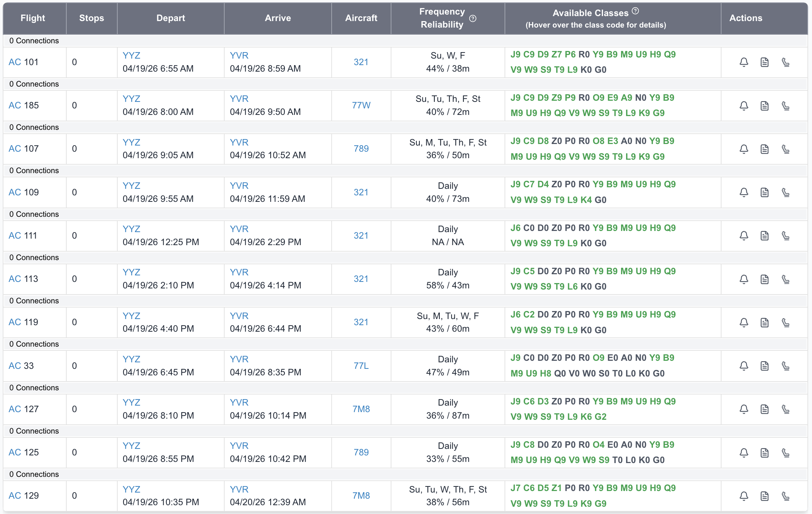Open document icon for flight AC 113

(764, 279)
